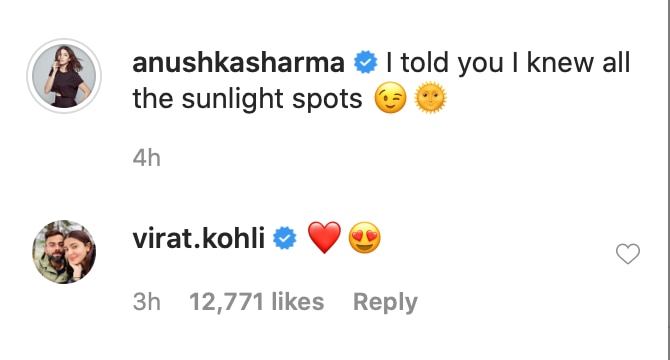Click the winking face emoji
This screenshot has height=360, width=670.
390,98
